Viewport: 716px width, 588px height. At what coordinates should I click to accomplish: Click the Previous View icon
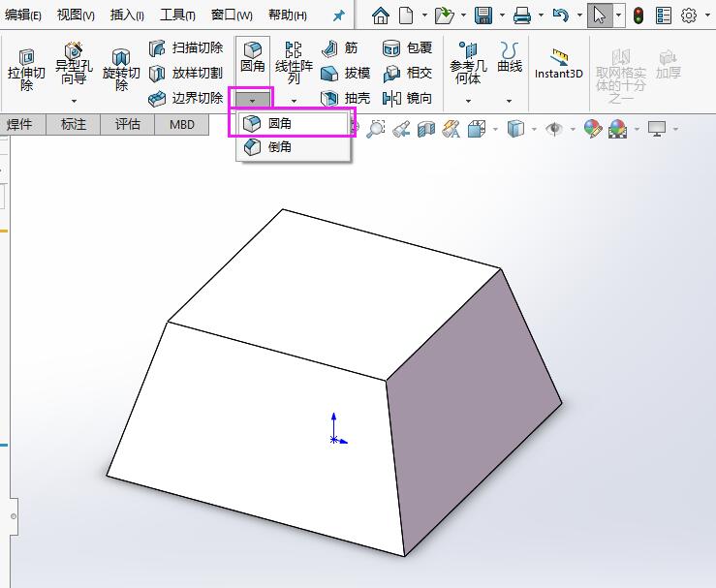point(401,129)
